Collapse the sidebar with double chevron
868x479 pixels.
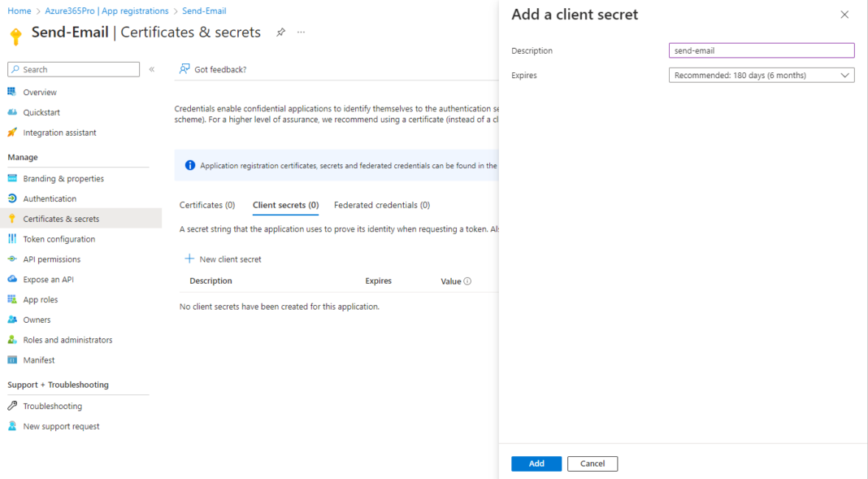pos(152,69)
